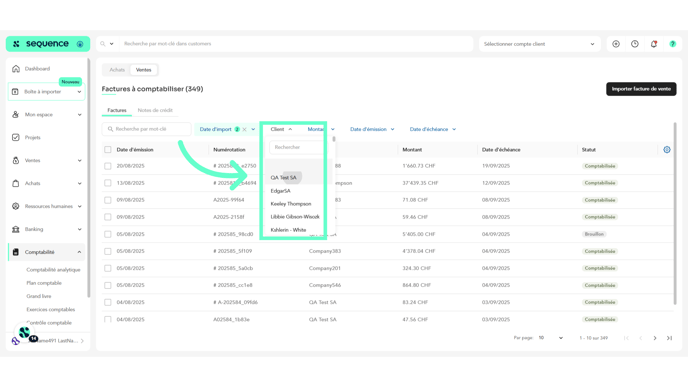The width and height of the screenshot is (688, 387).
Task: Click the add plus icon in header
Action: click(616, 44)
